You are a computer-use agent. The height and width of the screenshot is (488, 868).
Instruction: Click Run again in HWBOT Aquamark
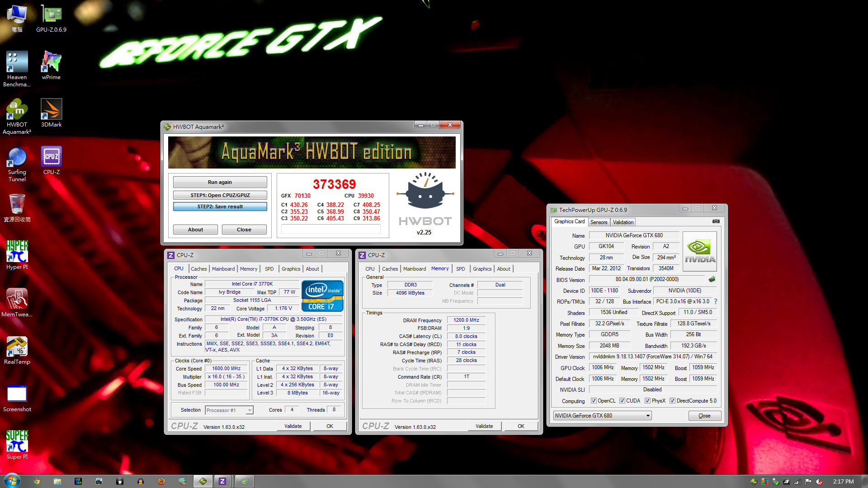point(220,182)
